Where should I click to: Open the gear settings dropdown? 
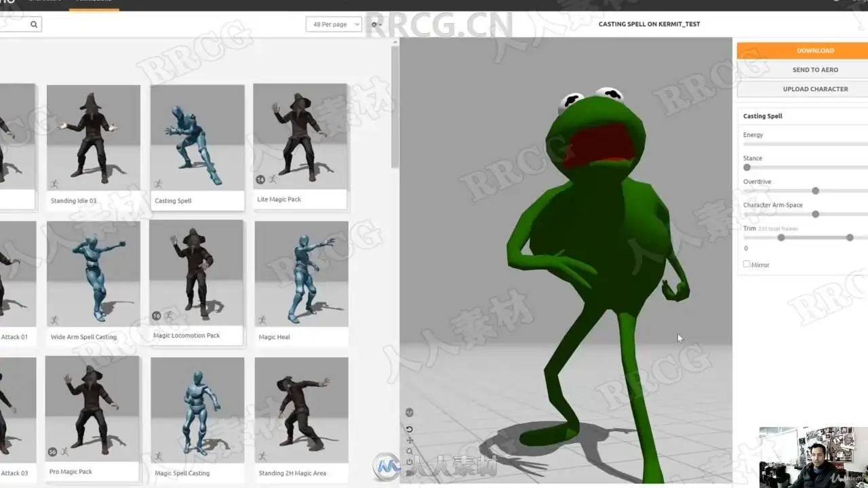click(x=376, y=24)
